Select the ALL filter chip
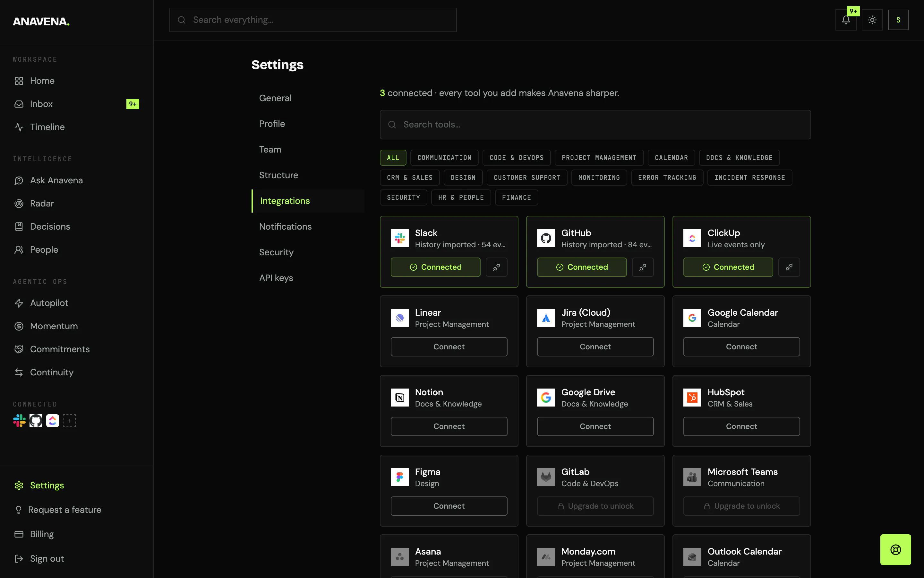The image size is (924, 578). point(393,157)
